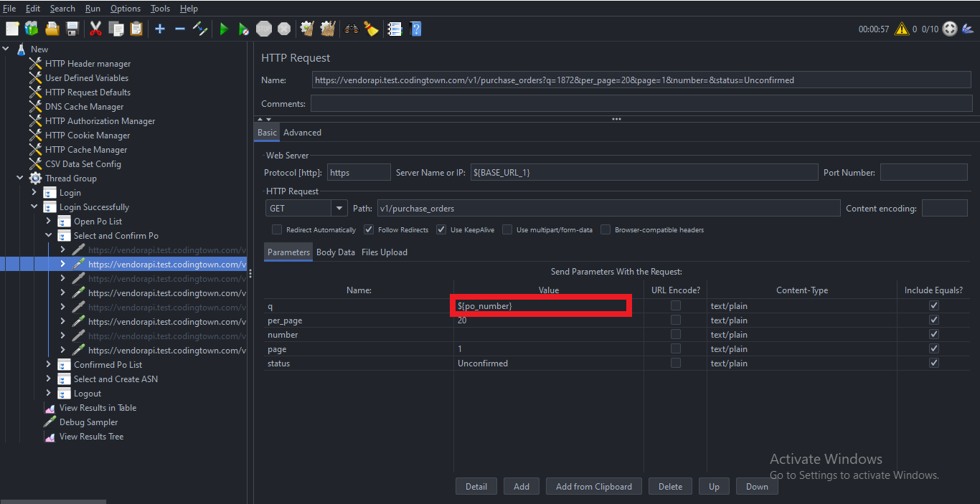Click the Shutdown X toolbar icon
Screen dimensions: 980x504
click(284, 29)
